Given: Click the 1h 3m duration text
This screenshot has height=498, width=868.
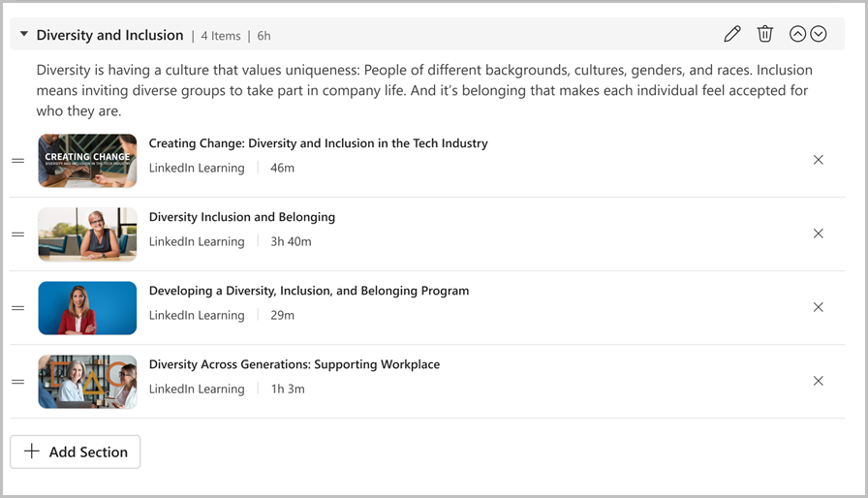Looking at the screenshot, I should pos(288,389).
